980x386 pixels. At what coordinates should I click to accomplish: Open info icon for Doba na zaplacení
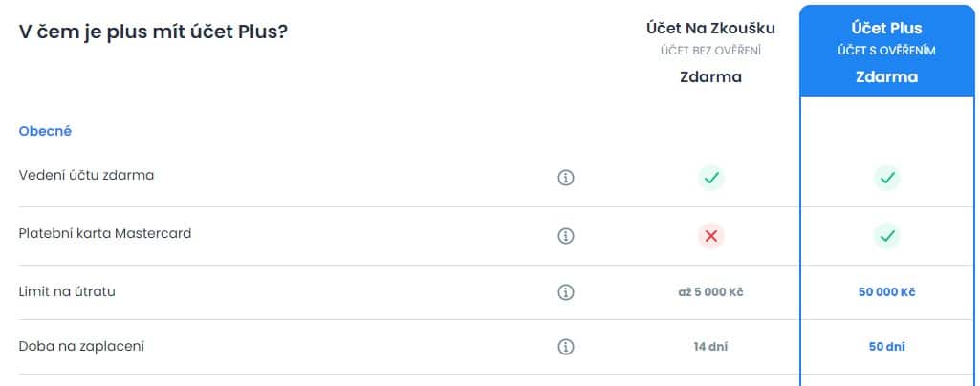(566, 347)
